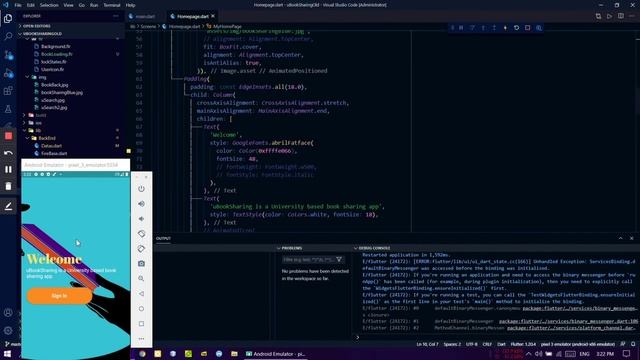Switch to the main.dart editor tab

tap(145, 16)
